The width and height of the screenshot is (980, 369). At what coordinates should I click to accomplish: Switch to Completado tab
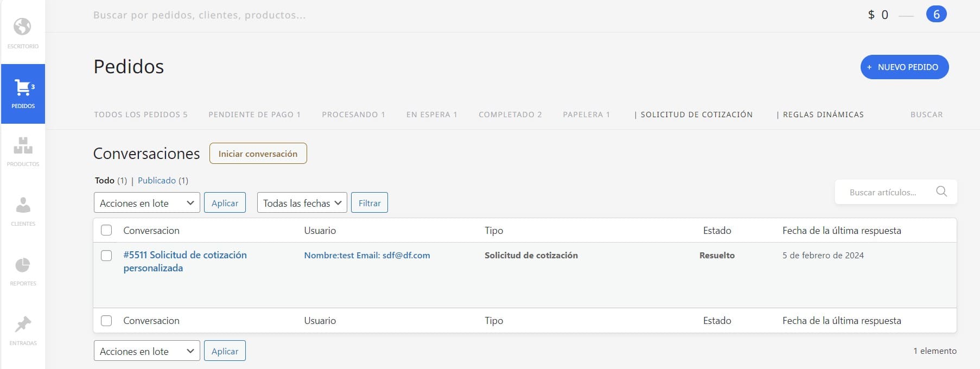pyautogui.click(x=510, y=114)
